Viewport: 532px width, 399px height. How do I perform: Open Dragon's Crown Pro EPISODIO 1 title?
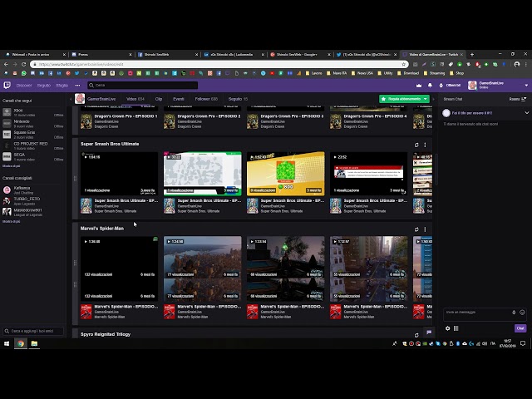(126, 116)
